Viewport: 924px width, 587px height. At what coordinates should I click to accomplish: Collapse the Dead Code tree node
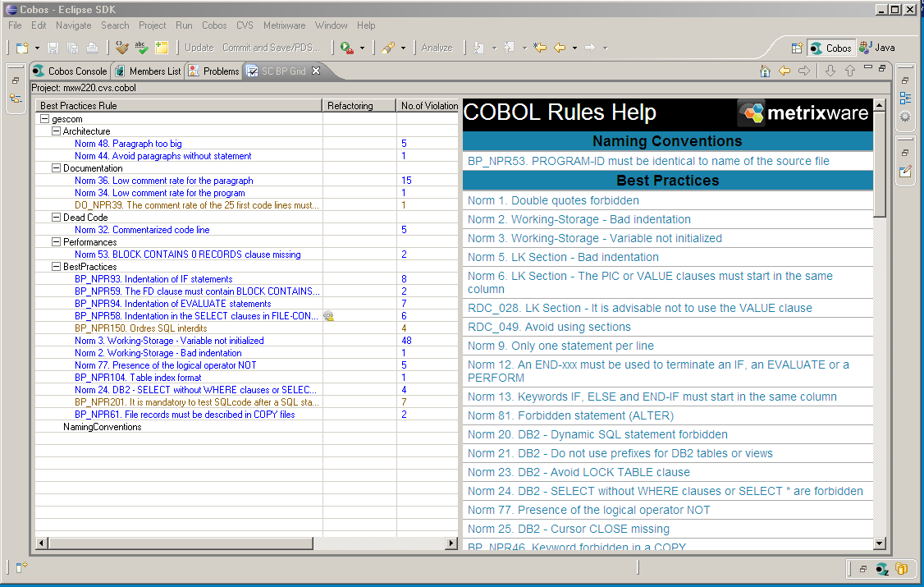click(x=56, y=218)
